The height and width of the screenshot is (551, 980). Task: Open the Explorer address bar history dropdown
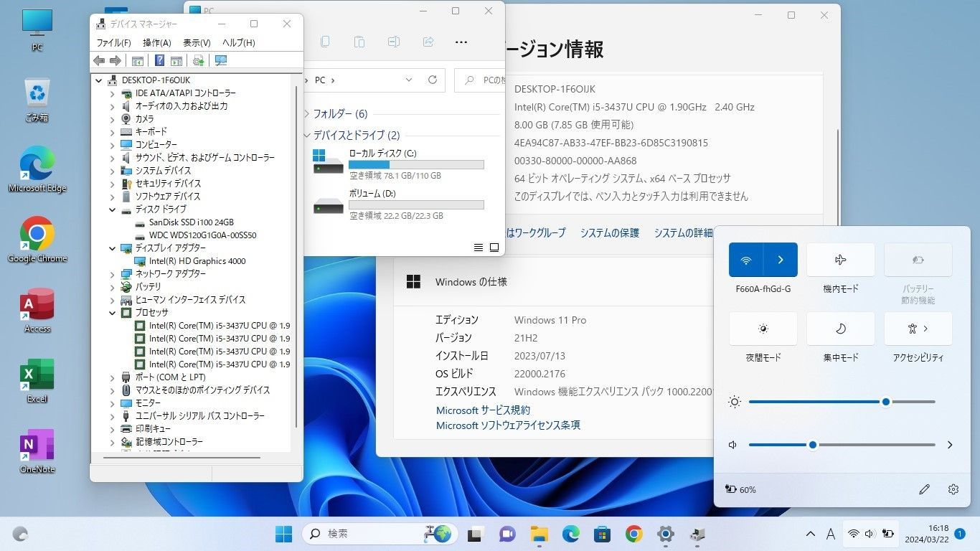point(409,80)
